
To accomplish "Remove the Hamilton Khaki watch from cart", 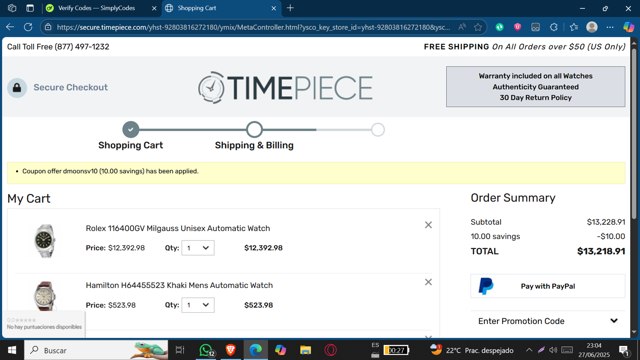I will [428, 282].
